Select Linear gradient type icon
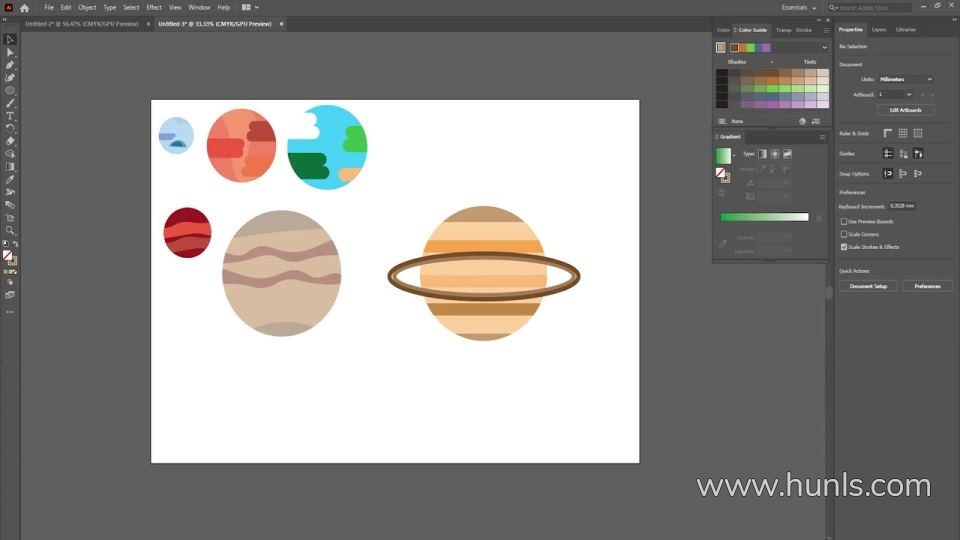 (x=762, y=154)
